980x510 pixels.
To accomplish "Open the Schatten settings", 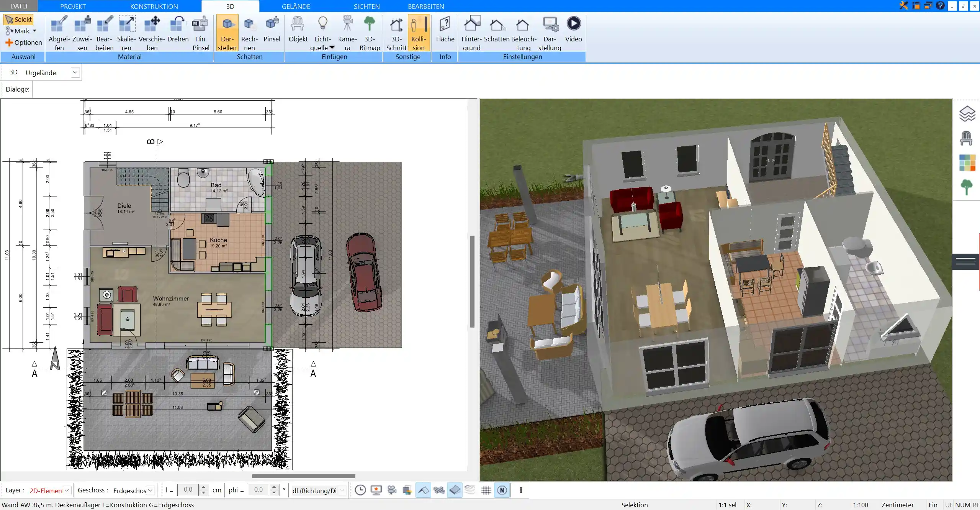I will (x=497, y=29).
